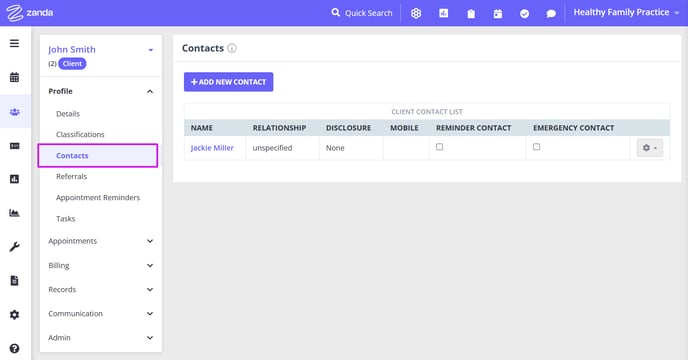Click the clipboard icon in top bar
688x360 pixels.
[471, 14]
